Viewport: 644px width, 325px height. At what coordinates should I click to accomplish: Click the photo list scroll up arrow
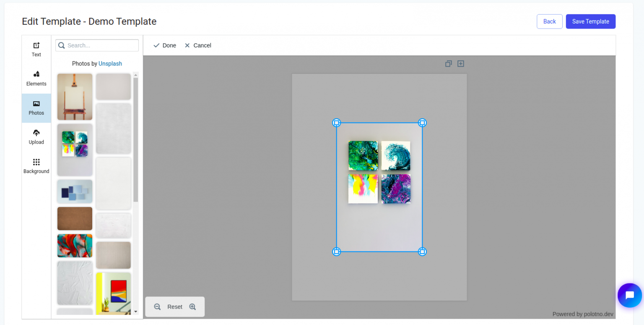[135, 75]
